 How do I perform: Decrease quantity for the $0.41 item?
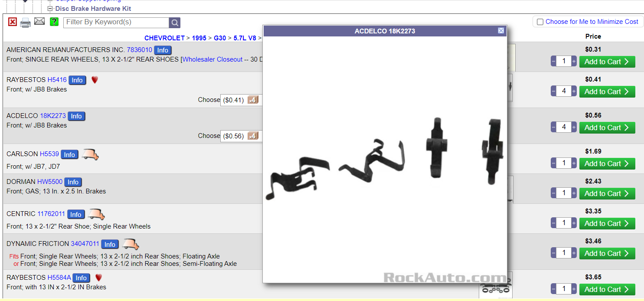click(x=553, y=92)
